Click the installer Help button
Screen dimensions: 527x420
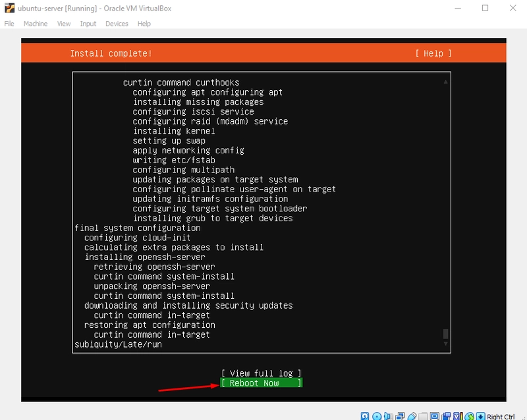(x=433, y=53)
